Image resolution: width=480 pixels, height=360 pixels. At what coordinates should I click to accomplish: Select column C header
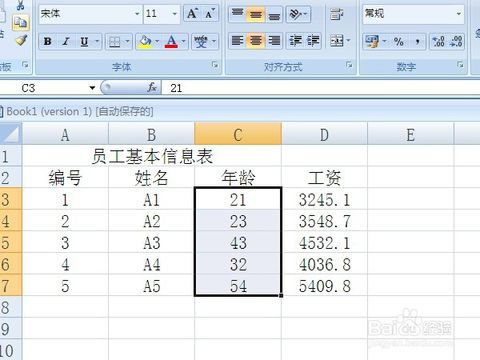click(x=238, y=134)
